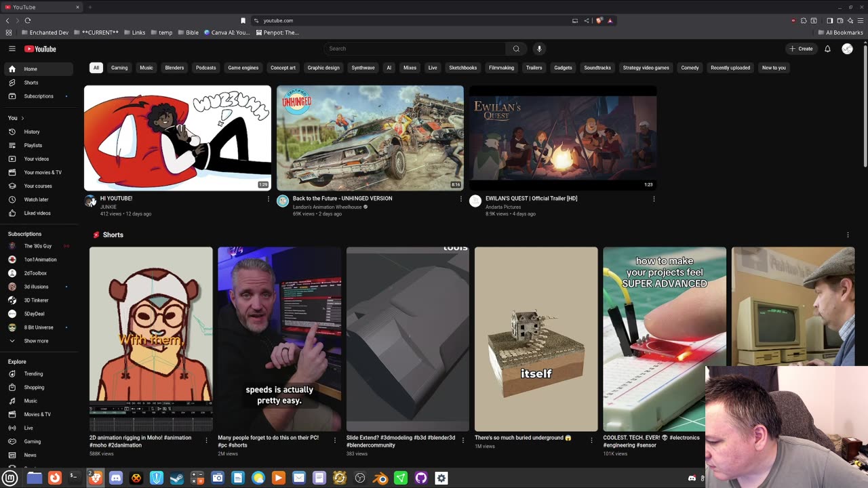Image resolution: width=868 pixels, height=488 pixels.
Task: Open Gaming in Explore
Action: (37, 441)
